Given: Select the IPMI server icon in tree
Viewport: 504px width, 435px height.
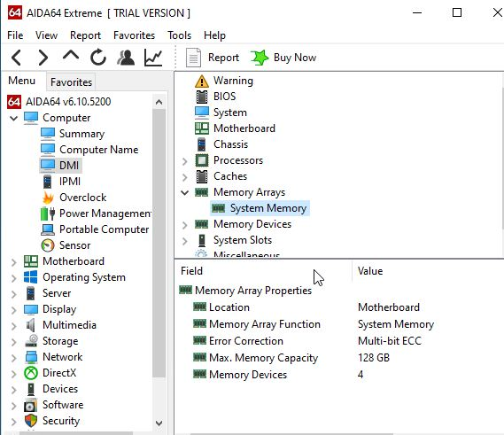Looking at the screenshot, I should click(47, 182).
